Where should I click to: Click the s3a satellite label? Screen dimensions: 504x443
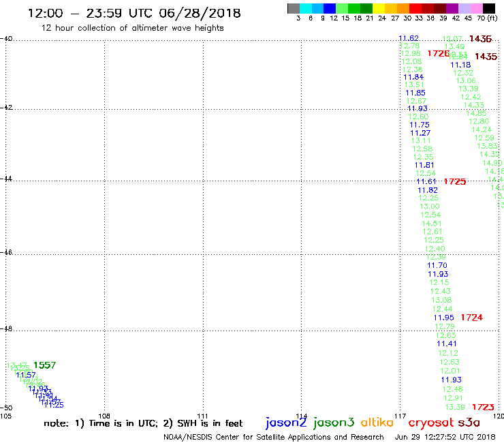click(469, 423)
